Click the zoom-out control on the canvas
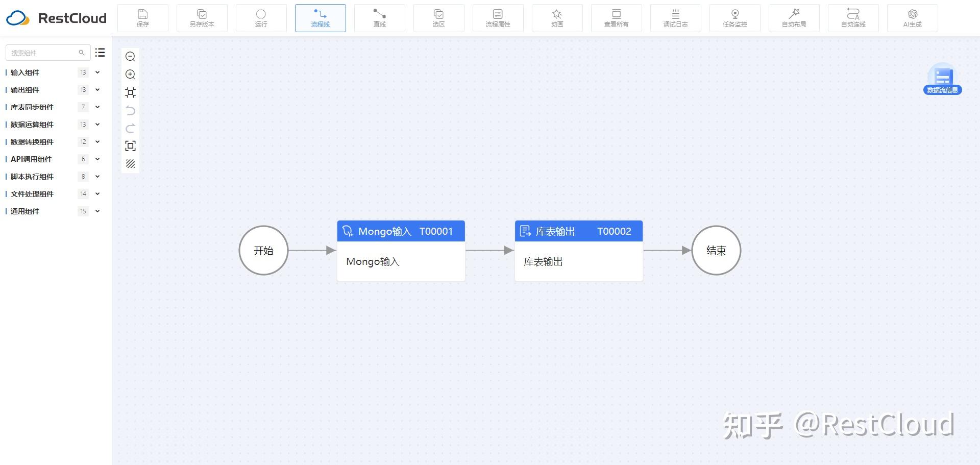The width and height of the screenshot is (980, 465). coord(130,57)
